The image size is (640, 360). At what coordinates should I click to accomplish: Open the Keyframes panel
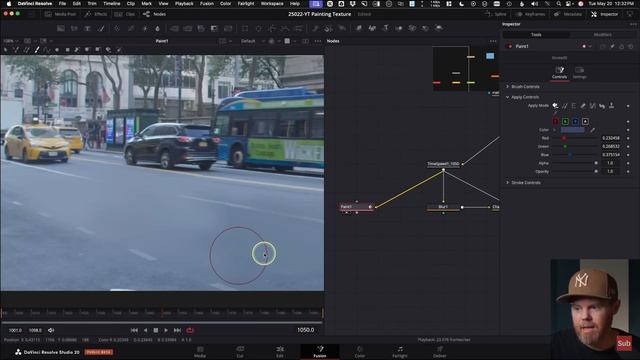(x=530, y=14)
